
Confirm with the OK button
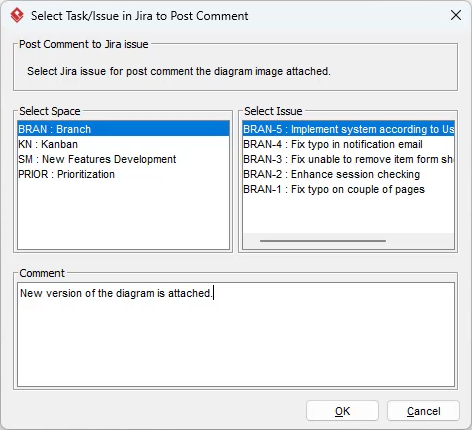point(342,411)
